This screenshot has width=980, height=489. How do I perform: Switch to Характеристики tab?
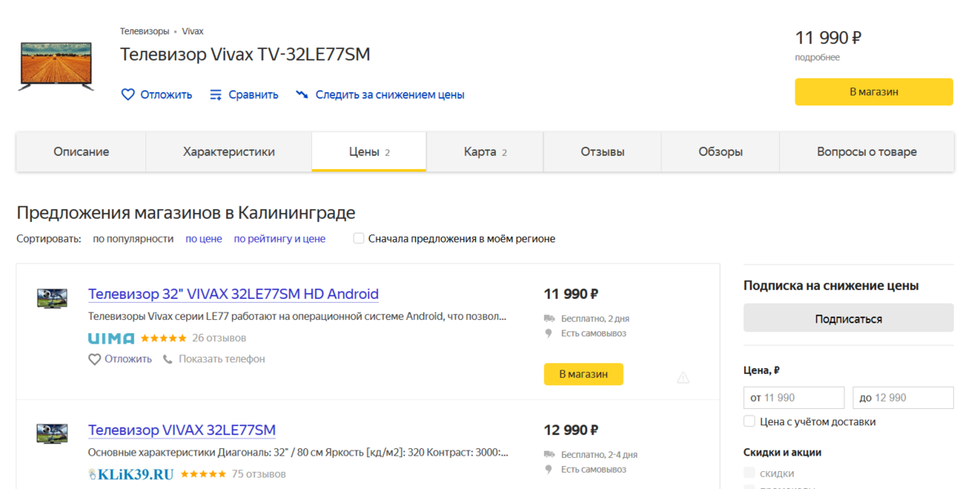click(x=229, y=152)
